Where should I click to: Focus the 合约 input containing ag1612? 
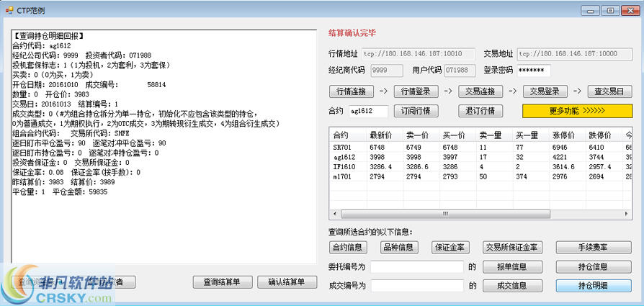368,112
